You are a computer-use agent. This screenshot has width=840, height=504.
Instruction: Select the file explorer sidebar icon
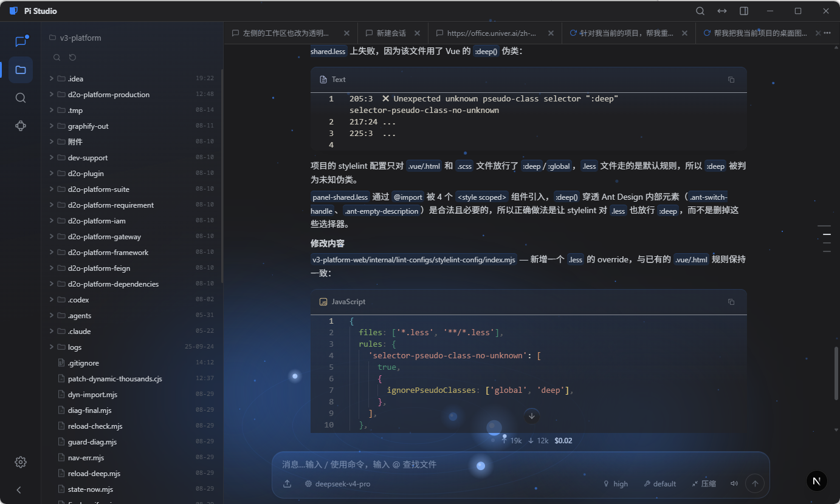(x=21, y=70)
